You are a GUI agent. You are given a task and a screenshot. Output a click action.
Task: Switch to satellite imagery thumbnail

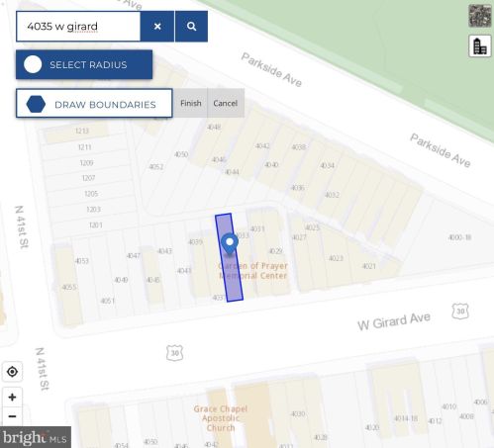pyautogui.click(x=480, y=16)
